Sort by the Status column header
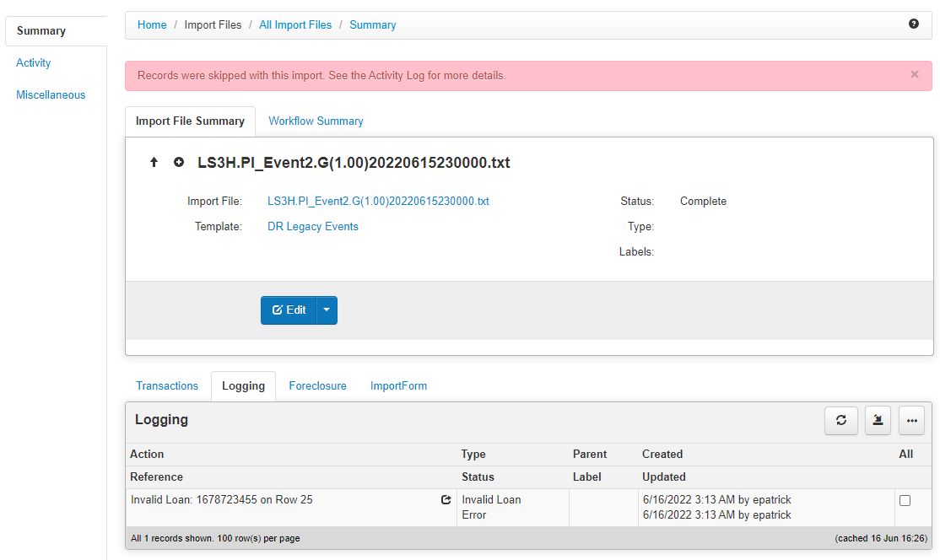 coord(478,477)
